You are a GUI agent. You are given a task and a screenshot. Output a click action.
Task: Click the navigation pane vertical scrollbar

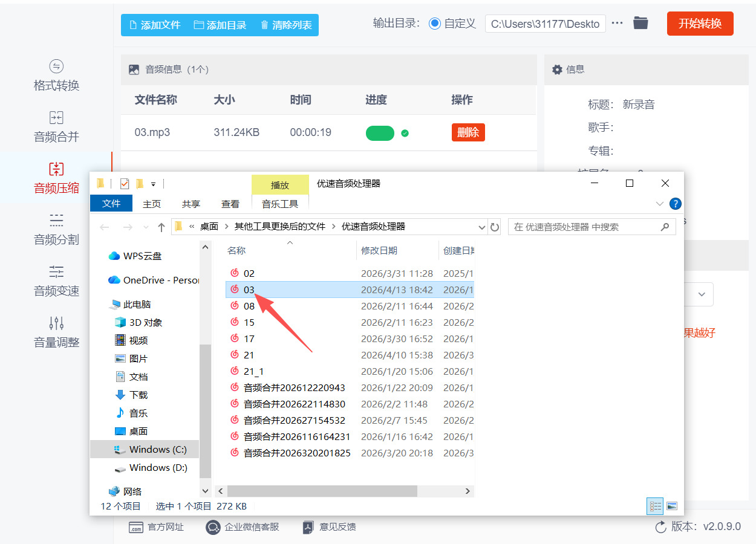(x=205, y=411)
